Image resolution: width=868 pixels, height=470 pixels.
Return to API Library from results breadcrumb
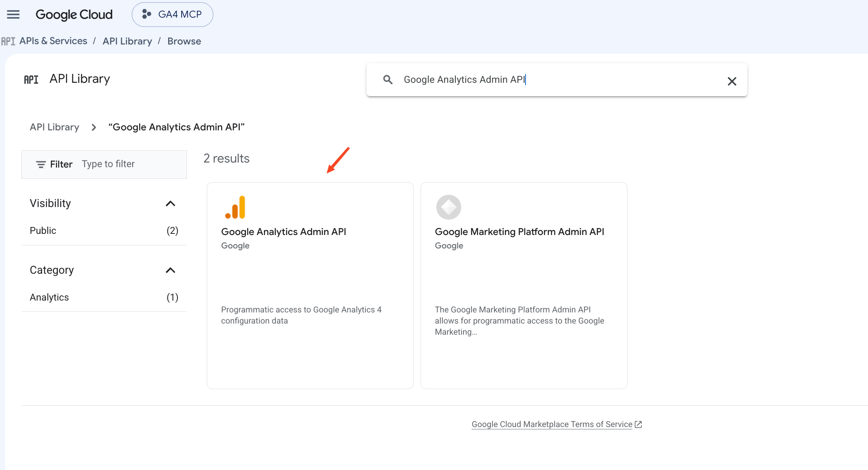point(54,127)
